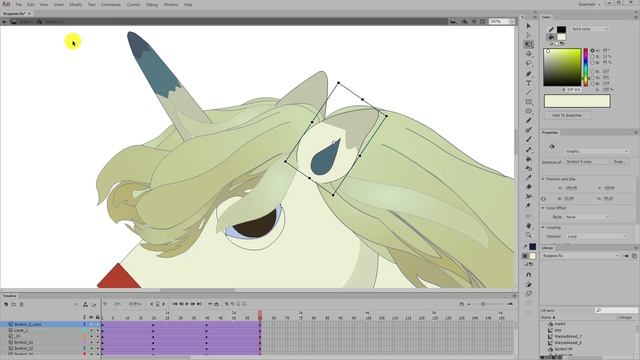This screenshot has width=640, height=360.
Task: Select the Lasso tool
Action: click(529, 63)
